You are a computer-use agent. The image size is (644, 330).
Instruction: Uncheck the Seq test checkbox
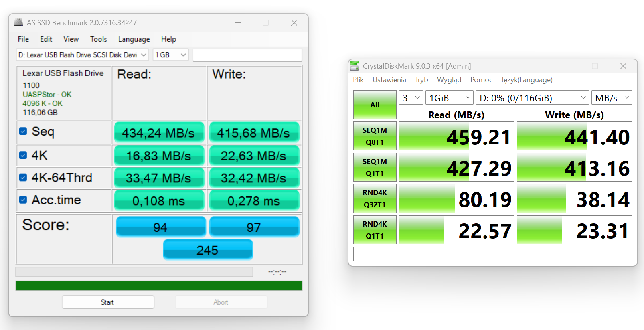(23, 131)
